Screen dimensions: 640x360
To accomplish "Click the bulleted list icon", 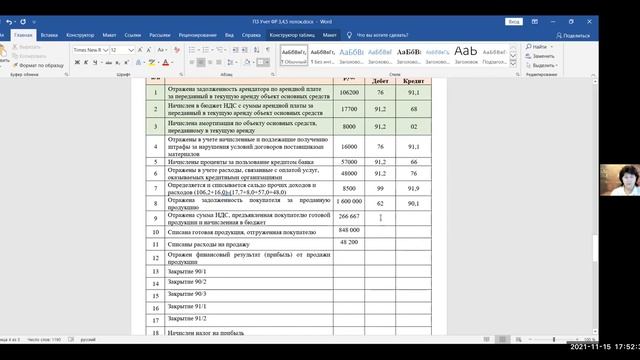I will (192, 50).
